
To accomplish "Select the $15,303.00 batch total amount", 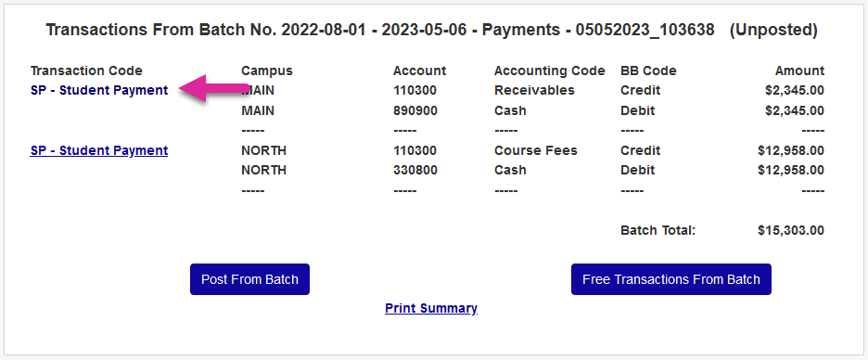I will pyautogui.click(x=791, y=230).
